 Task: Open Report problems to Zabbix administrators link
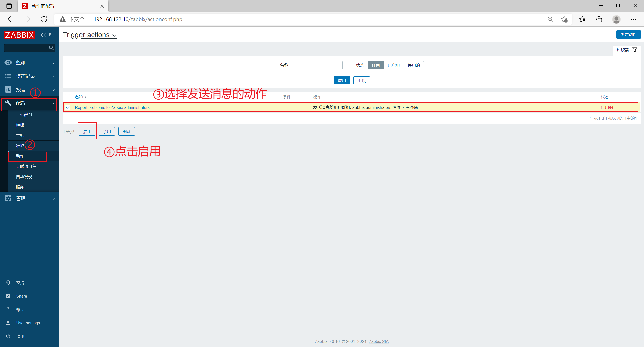112,107
